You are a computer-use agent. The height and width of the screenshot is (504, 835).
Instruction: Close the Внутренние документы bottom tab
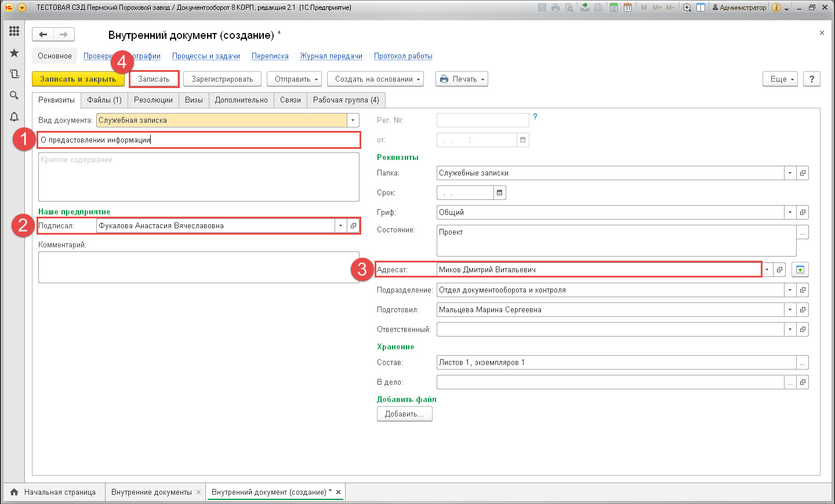198,492
